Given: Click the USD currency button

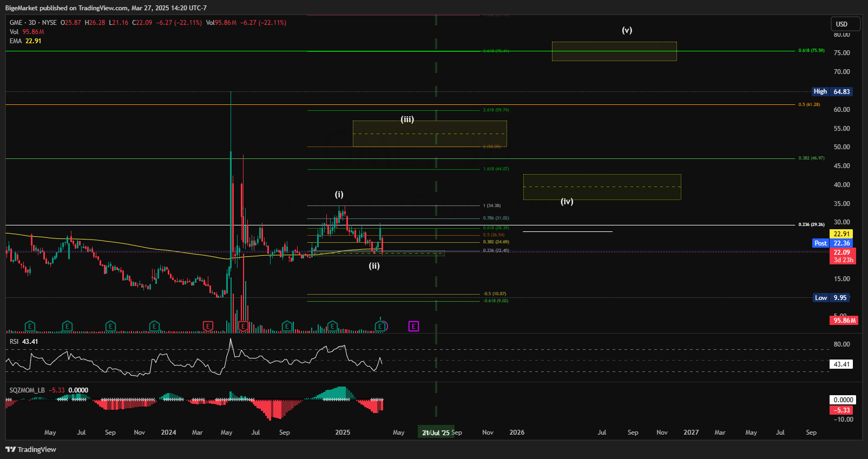Looking at the screenshot, I should click(845, 24).
